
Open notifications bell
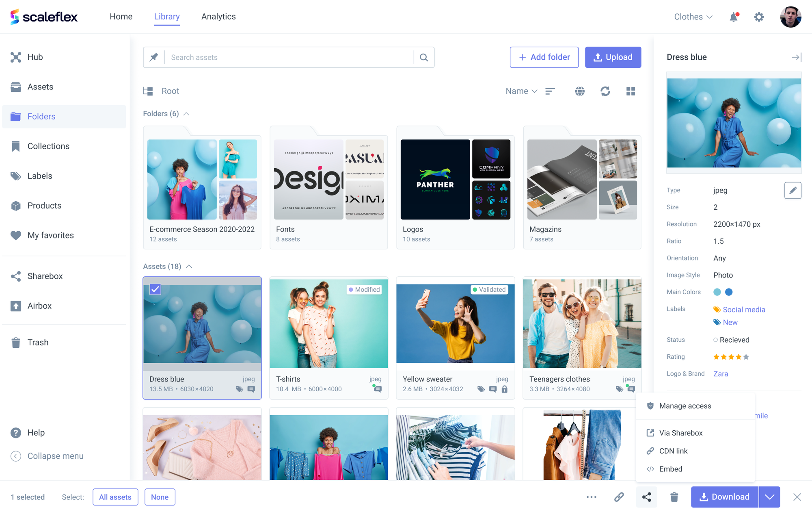point(734,17)
